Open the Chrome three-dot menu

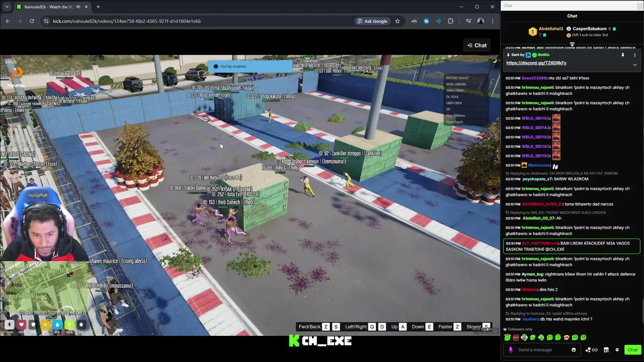point(493,21)
